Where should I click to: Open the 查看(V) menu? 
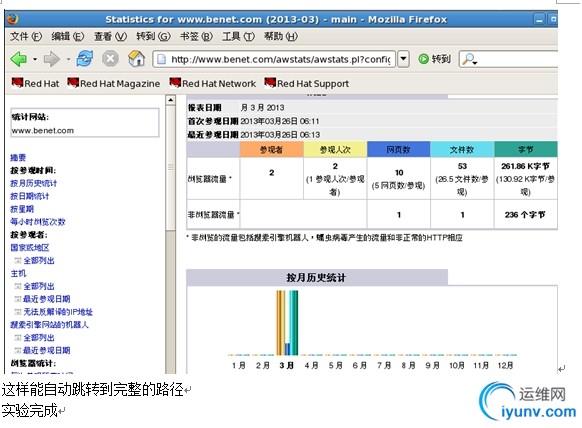[x=110, y=36]
